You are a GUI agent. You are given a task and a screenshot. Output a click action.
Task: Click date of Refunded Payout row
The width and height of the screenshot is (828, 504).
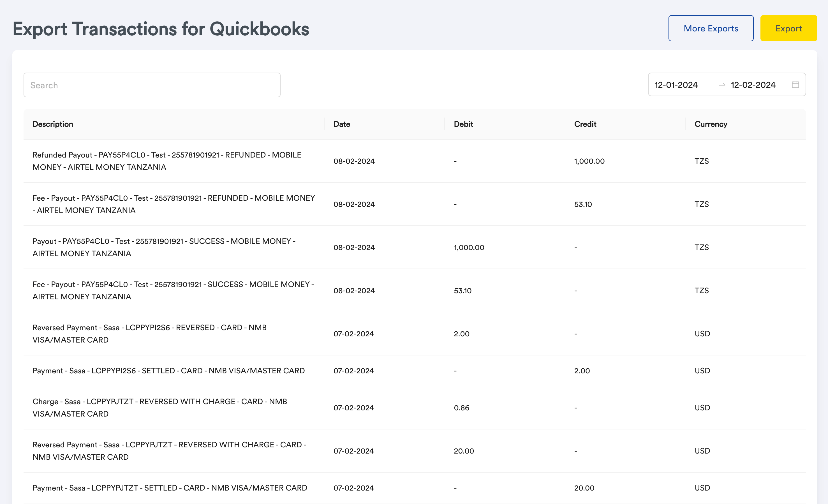[x=354, y=161]
